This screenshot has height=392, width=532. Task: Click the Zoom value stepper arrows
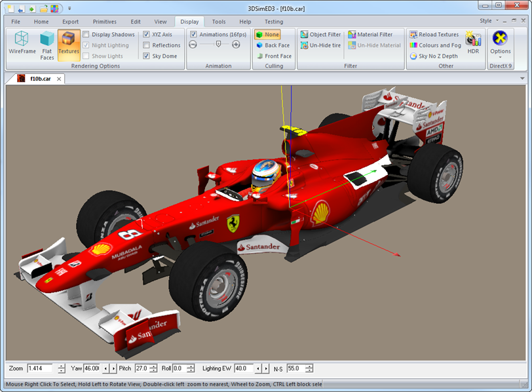point(62,368)
